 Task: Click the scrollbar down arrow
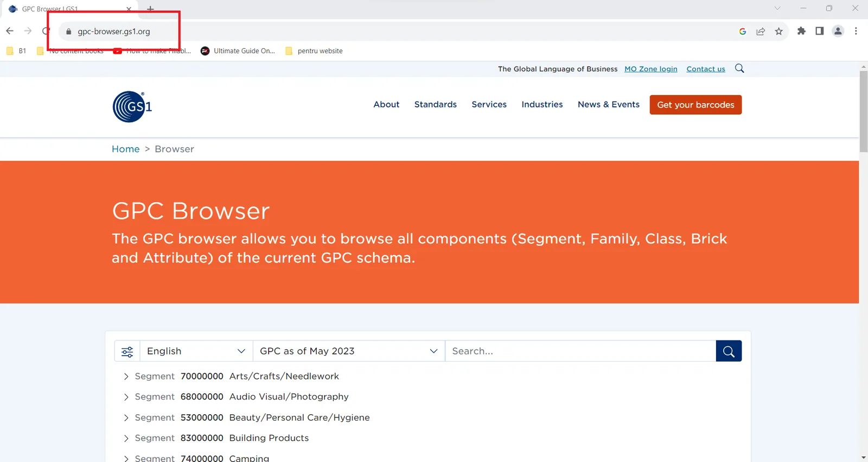(x=864, y=458)
